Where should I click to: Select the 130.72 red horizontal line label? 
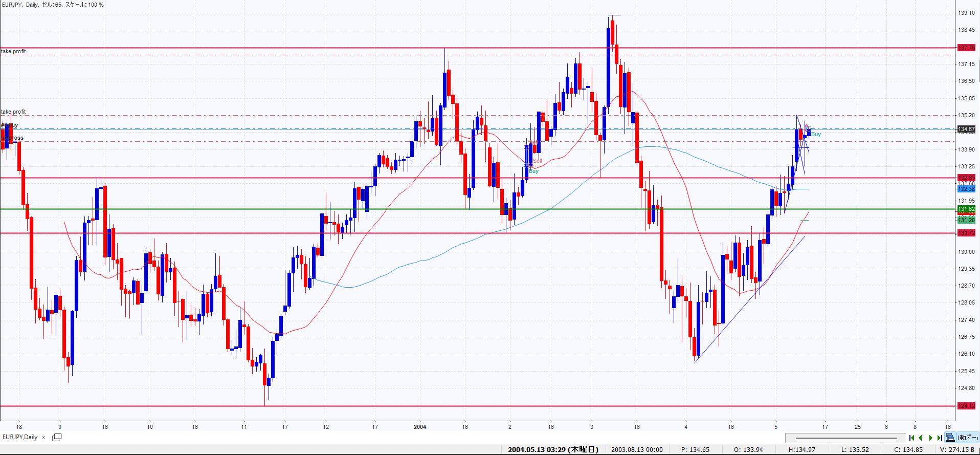point(966,233)
